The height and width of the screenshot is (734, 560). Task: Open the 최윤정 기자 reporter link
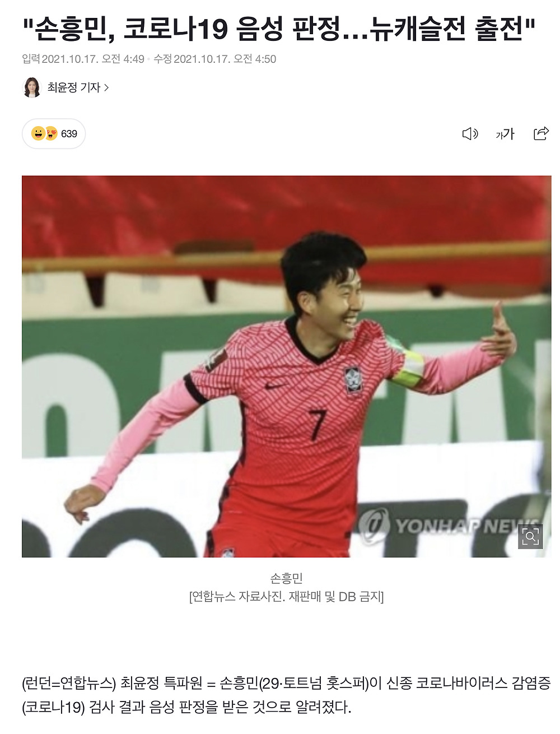click(73, 87)
